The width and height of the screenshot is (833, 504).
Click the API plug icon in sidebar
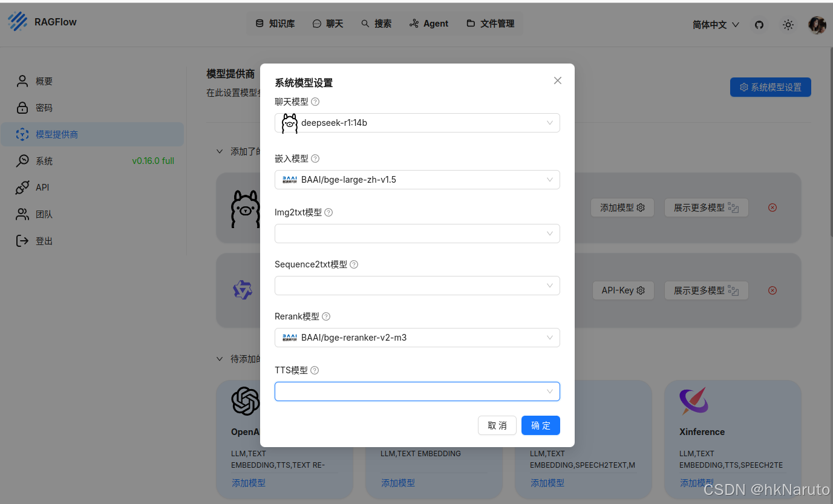[22, 188]
